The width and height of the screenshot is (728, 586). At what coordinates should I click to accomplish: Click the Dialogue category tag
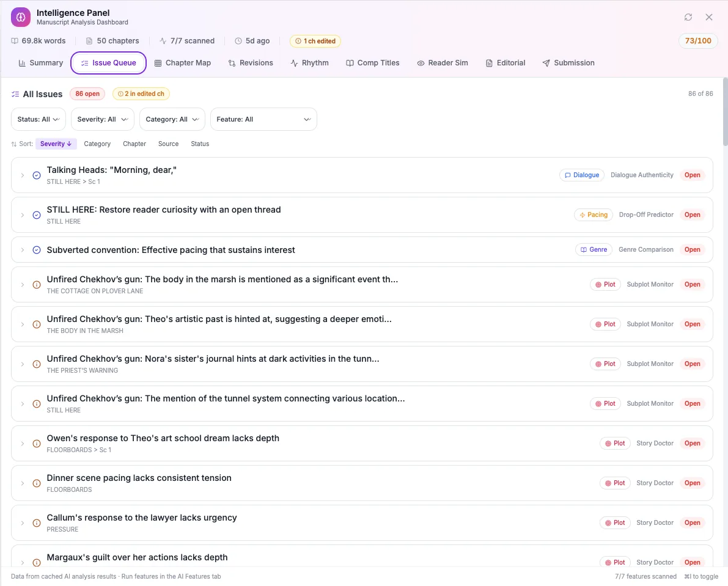[582, 175]
